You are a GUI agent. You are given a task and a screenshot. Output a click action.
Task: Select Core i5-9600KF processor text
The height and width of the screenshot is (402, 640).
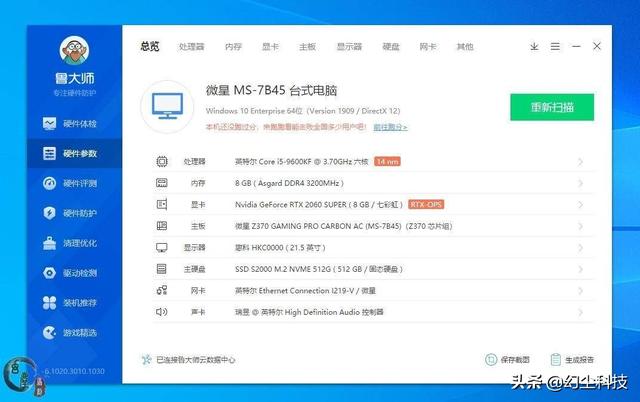click(301, 162)
